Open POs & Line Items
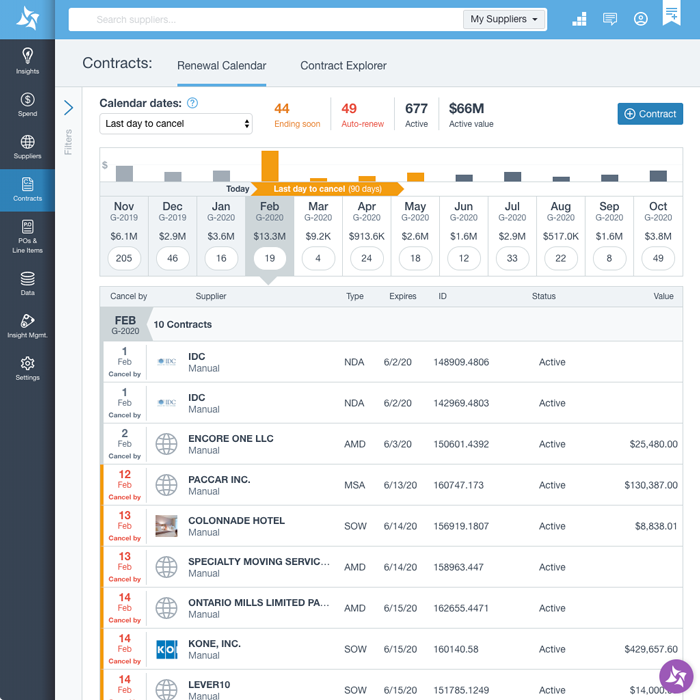 click(x=27, y=233)
